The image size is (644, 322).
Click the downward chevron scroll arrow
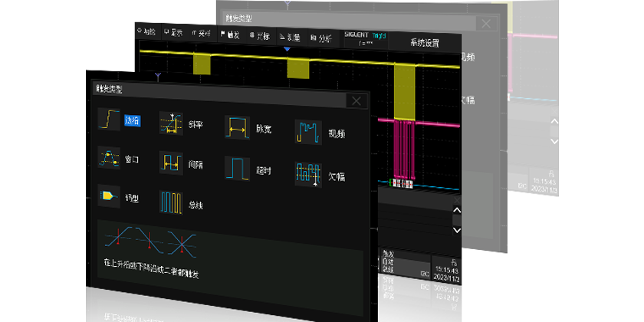[457, 229]
